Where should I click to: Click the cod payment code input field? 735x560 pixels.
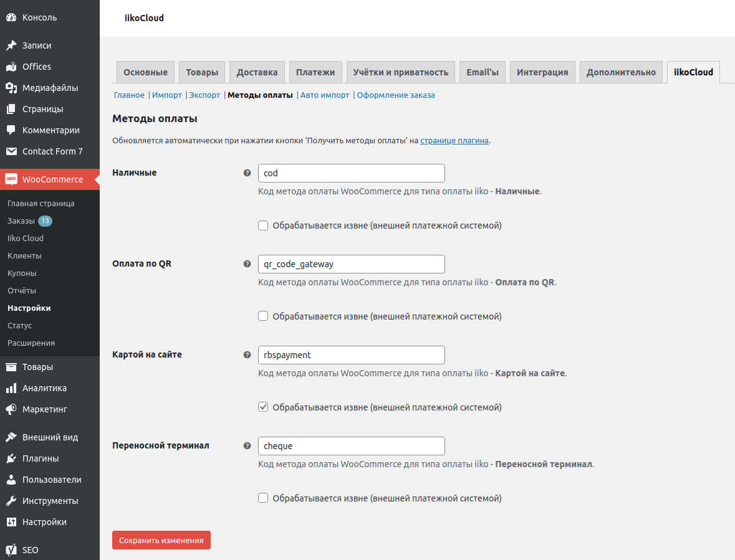[x=351, y=173]
